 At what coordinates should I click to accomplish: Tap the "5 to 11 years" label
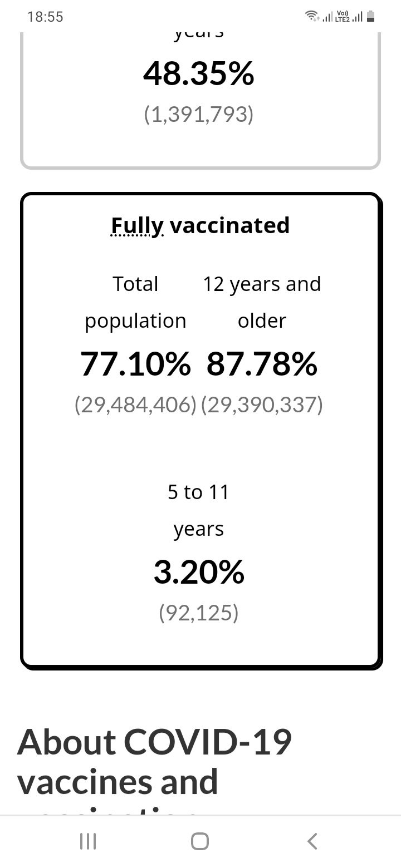199,510
